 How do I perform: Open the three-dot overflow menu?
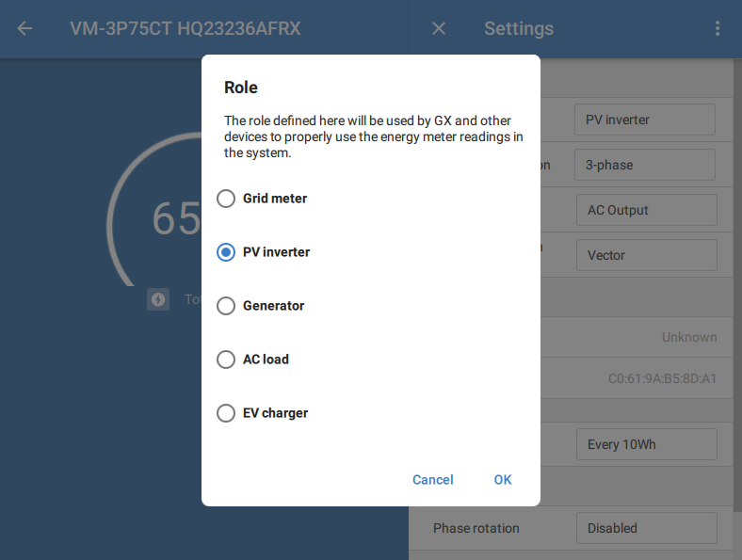tap(718, 28)
